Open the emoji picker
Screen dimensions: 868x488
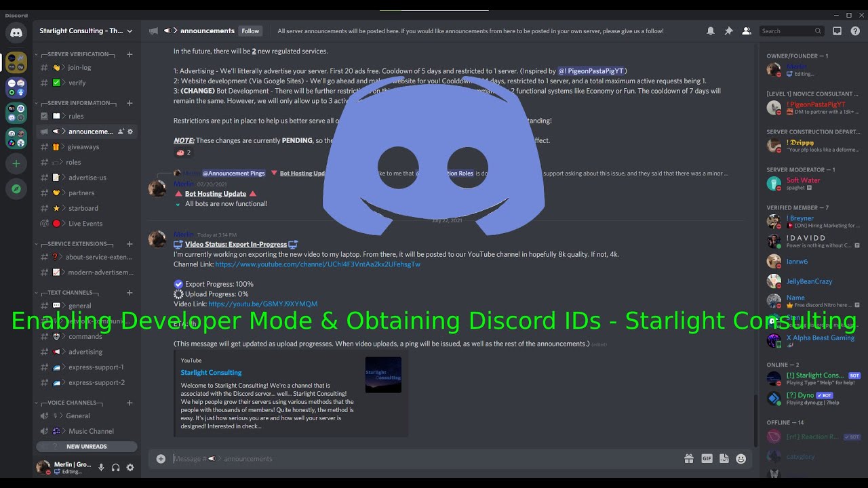click(x=741, y=459)
